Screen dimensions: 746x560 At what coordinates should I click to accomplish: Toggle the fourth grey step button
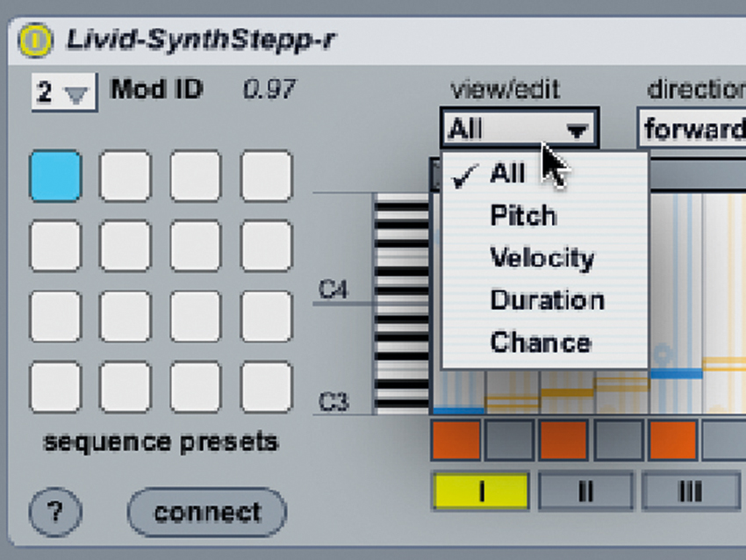point(618,440)
